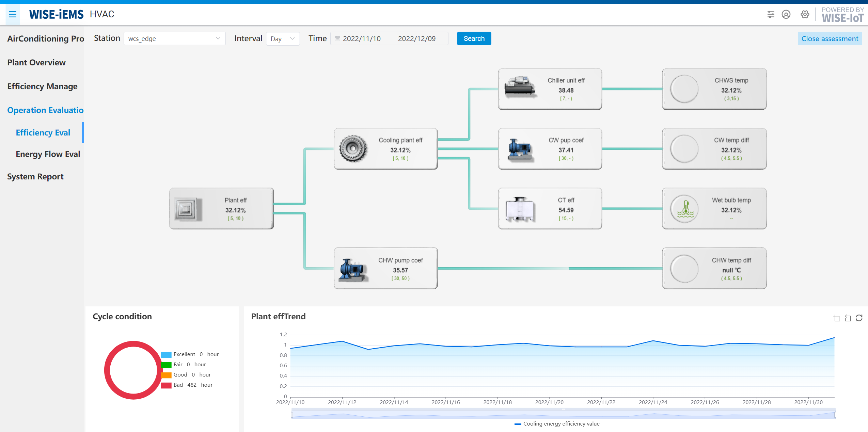Click the end date 2022/12/09 field

tap(417, 39)
